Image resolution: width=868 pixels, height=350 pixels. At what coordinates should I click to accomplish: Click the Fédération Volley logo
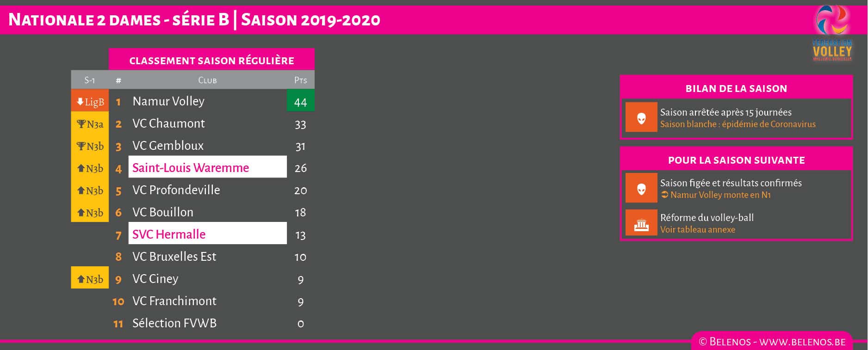tap(832, 33)
